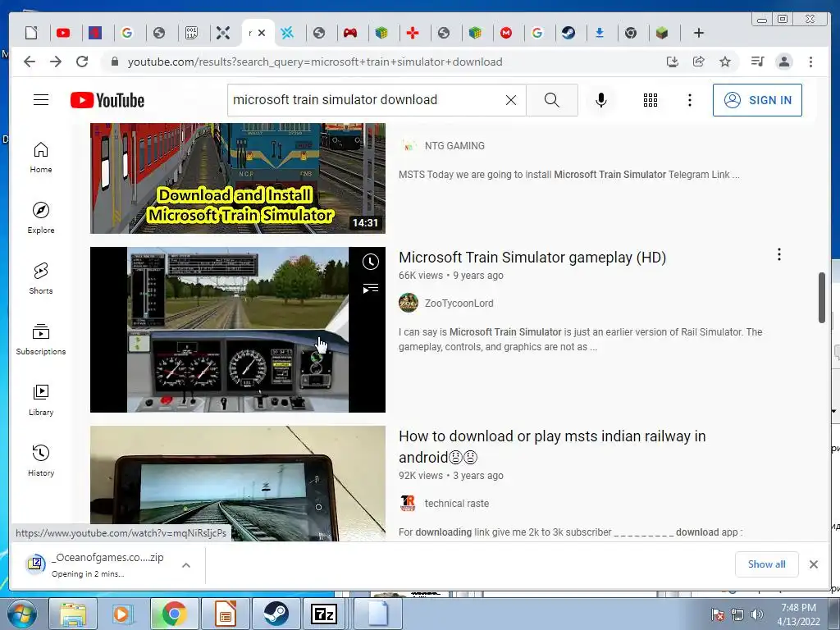The width and height of the screenshot is (840, 630).
Task: Add gameplay video to queue
Action: click(x=370, y=289)
